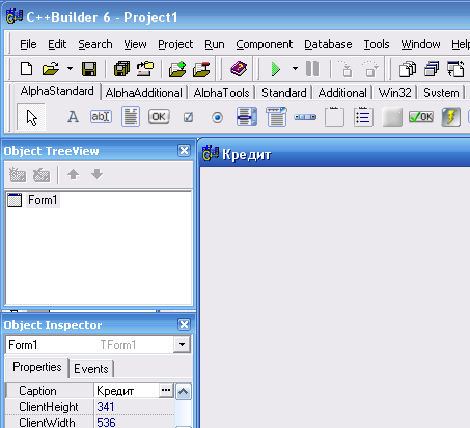Viewport: 470px width, 428px height.
Task: Expand the Run dropdown arrow
Action: tap(295, 69)
